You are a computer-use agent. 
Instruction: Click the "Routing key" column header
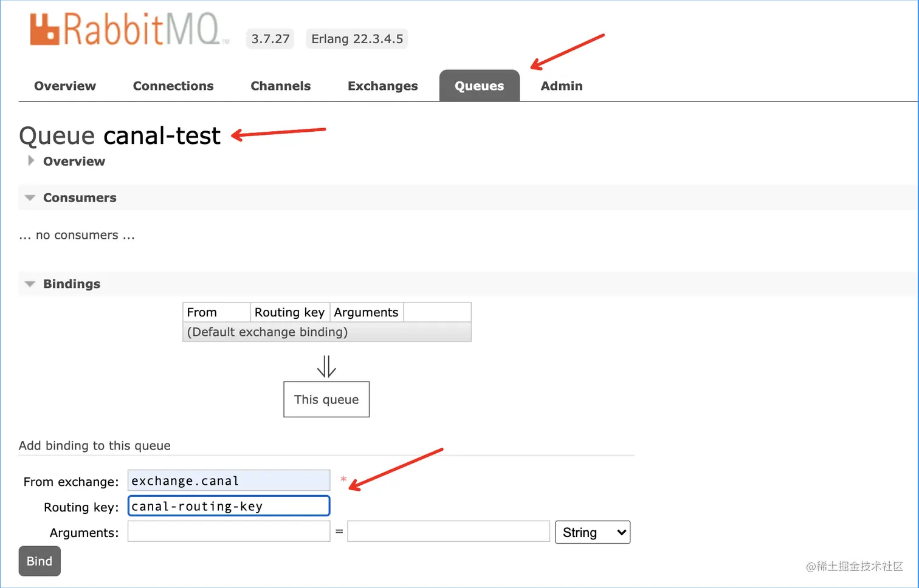(290, 312)
